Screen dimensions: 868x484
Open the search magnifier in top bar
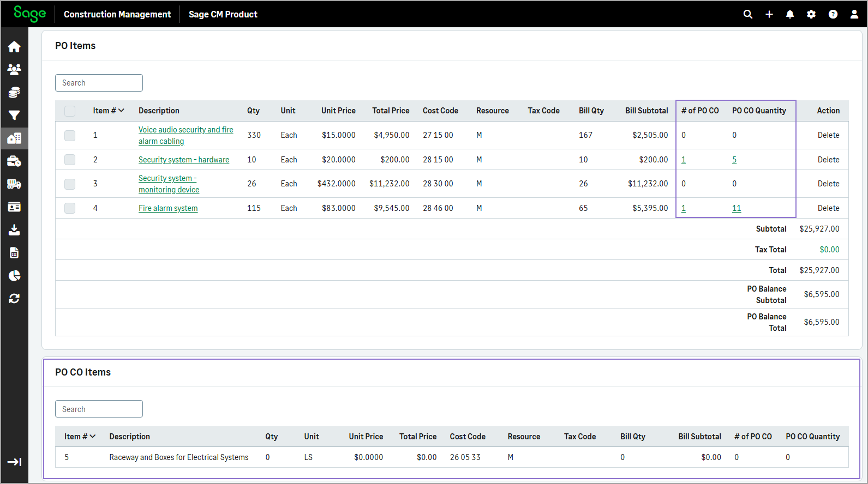click(x=748, y=14)
